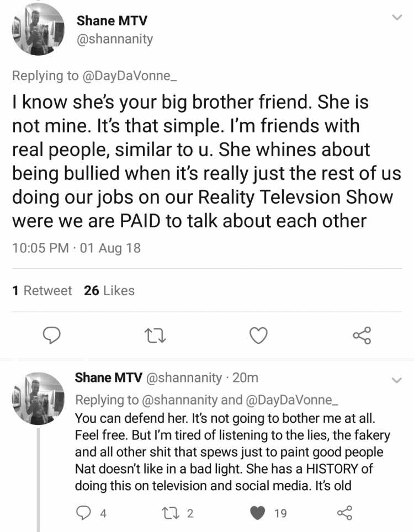The width and height of the screenshot is (414, 532).
Task: Open the tweet timestamp 10:05 PM 01 Aug 18
Action: click(76, 248)
